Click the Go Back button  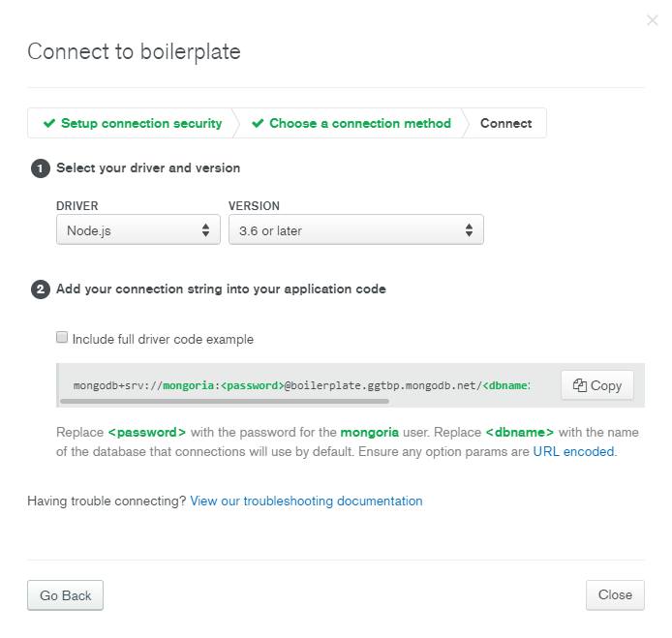pyautogui.click(x=65, y=595)
